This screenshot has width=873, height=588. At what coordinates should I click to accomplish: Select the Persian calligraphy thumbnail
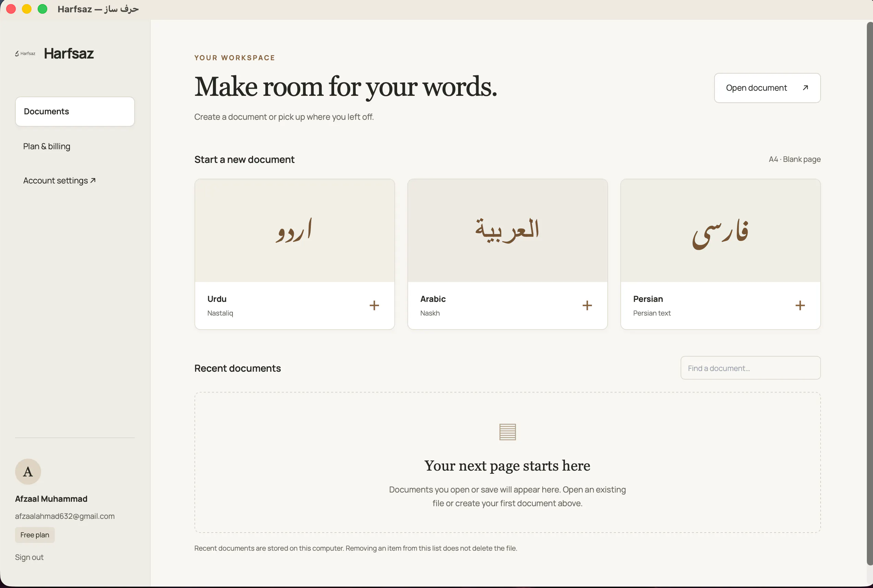720,230
